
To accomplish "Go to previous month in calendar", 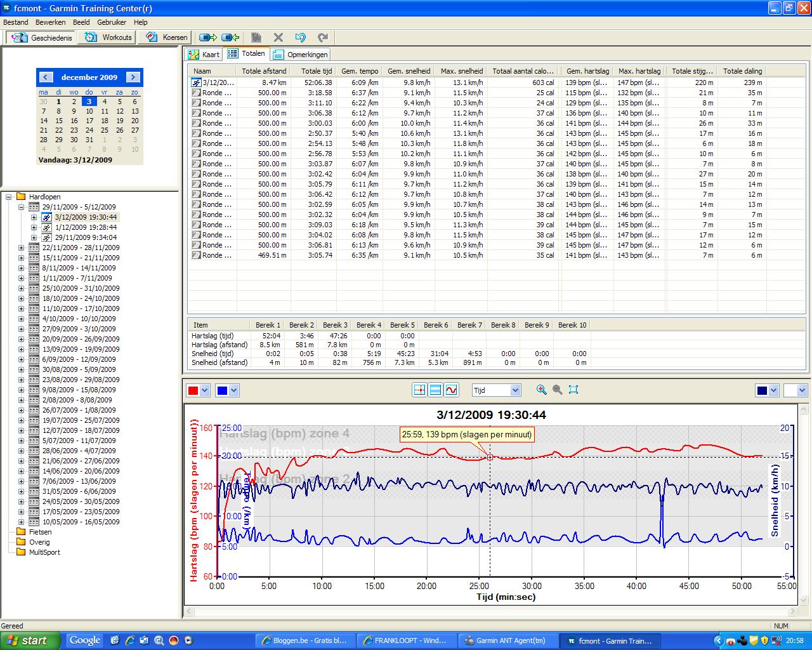I will tap(46, 77).
